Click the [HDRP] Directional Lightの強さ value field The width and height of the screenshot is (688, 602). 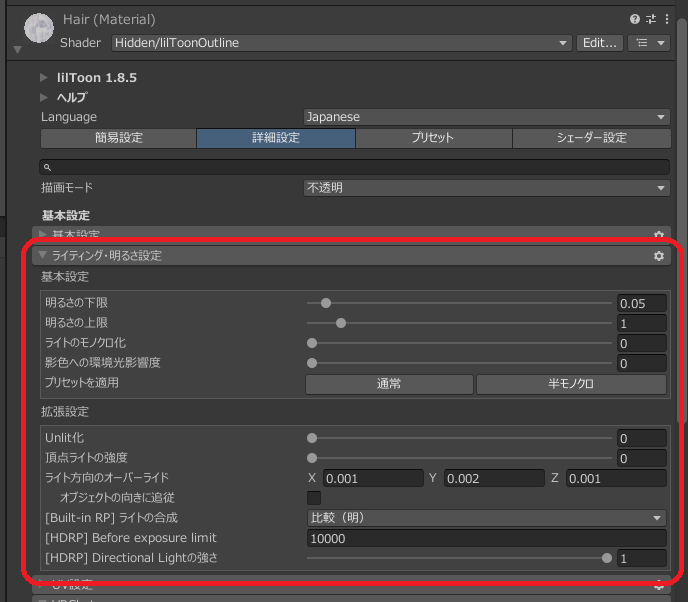(x=641, y=558)
